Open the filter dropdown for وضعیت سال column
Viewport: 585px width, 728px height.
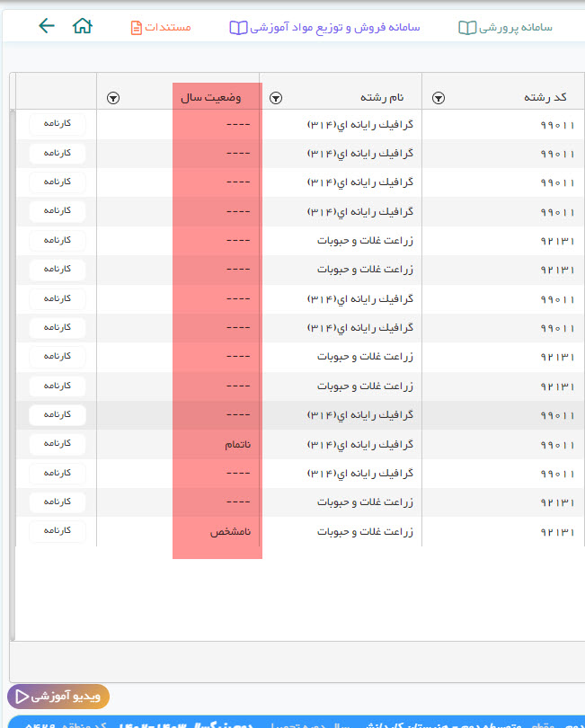[113, 97]
